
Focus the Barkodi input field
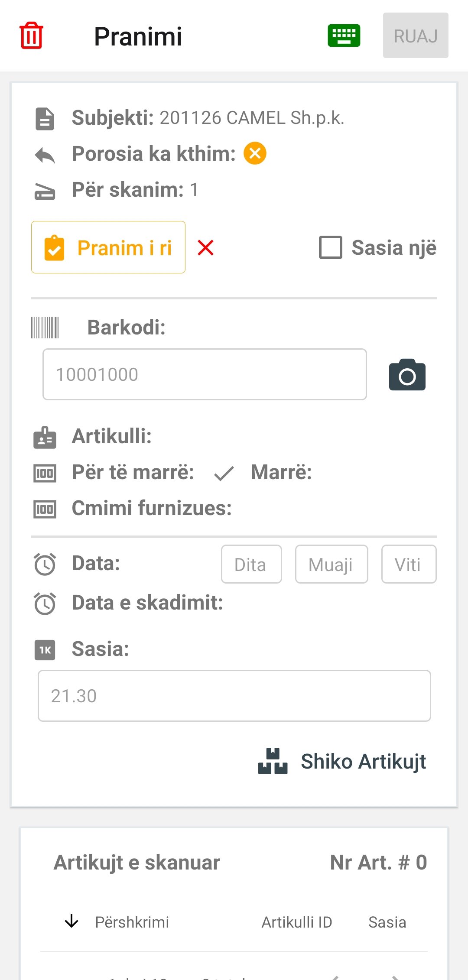(x=205, y=374)
